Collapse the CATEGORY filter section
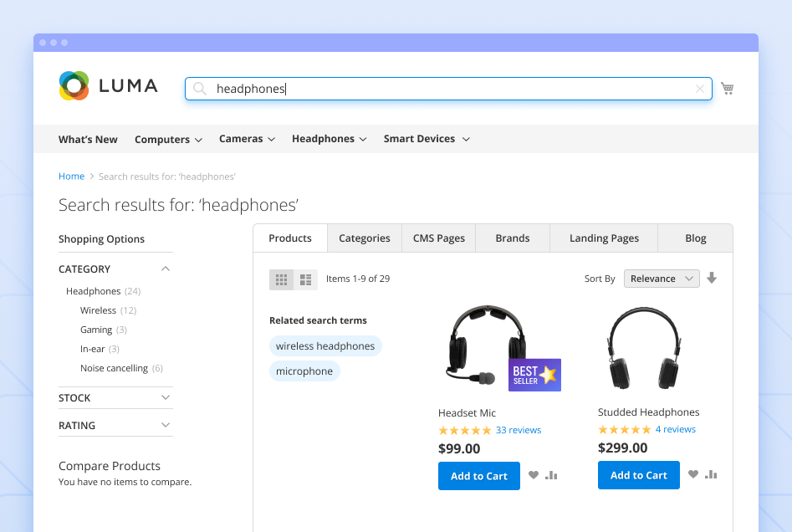Viewport: 792px width, 532px height. (165, 269)
